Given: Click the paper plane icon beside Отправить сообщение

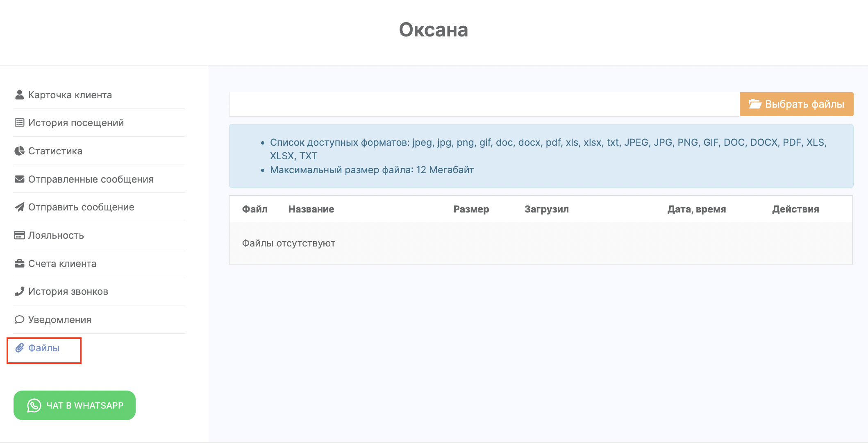Looking at the screenshot, I should 19,207.
